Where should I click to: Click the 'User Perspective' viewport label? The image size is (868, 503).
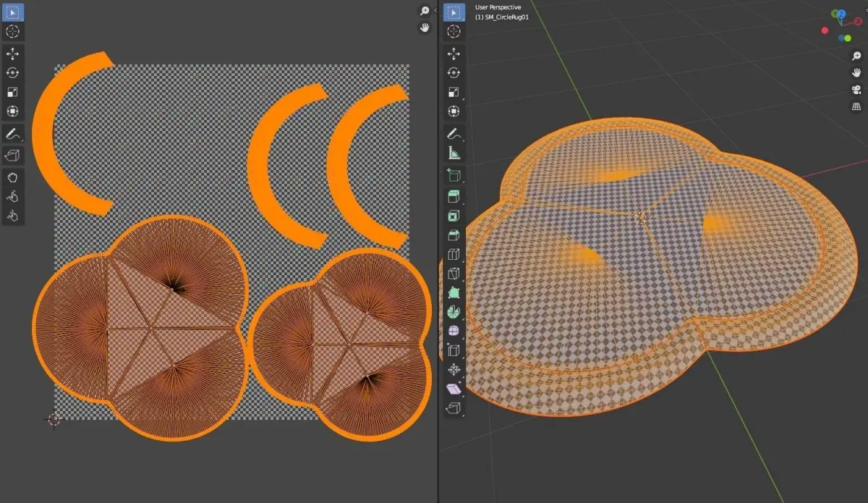point(498,7)
